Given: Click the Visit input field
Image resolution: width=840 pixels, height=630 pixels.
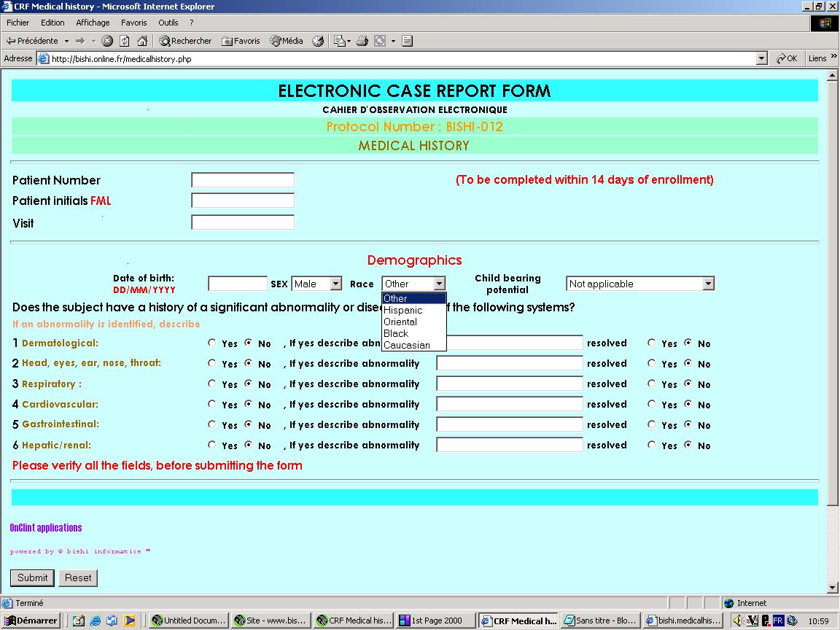Looking at the screenshot, I should coord(243,222).
